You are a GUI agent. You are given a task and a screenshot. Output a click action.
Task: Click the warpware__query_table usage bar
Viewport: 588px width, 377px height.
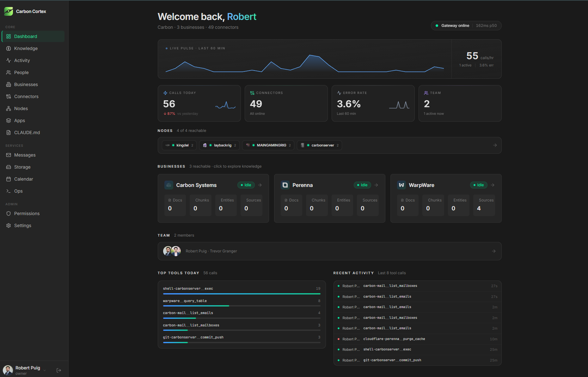tap(242, 306)
